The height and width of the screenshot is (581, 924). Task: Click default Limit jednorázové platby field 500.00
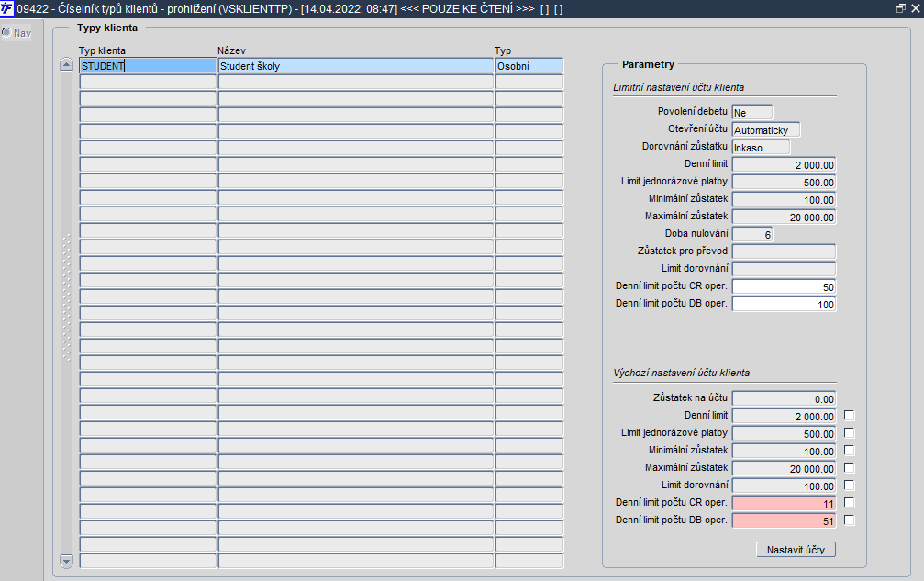coord(784,434)
